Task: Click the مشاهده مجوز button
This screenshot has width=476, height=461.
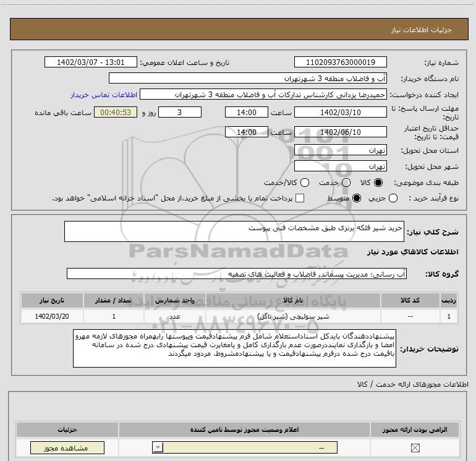Action: [x=67, y=447]
